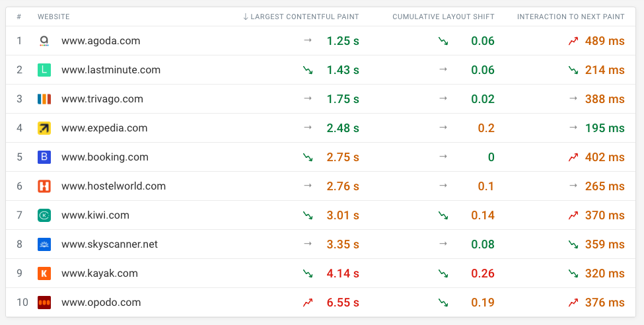
Task: Click the 320 ms interaction value
Action: click(x=604, y=273)
